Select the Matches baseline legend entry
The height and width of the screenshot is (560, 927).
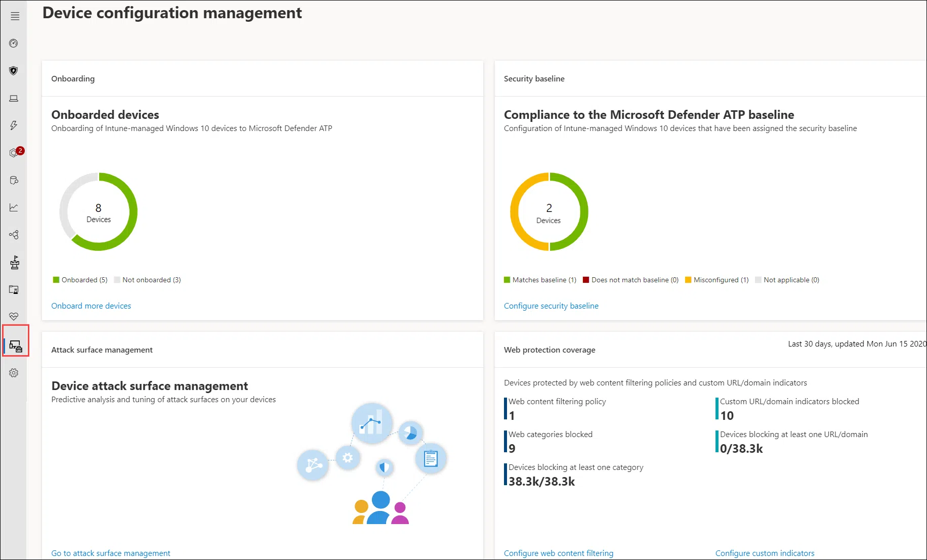tap(539, 280)
